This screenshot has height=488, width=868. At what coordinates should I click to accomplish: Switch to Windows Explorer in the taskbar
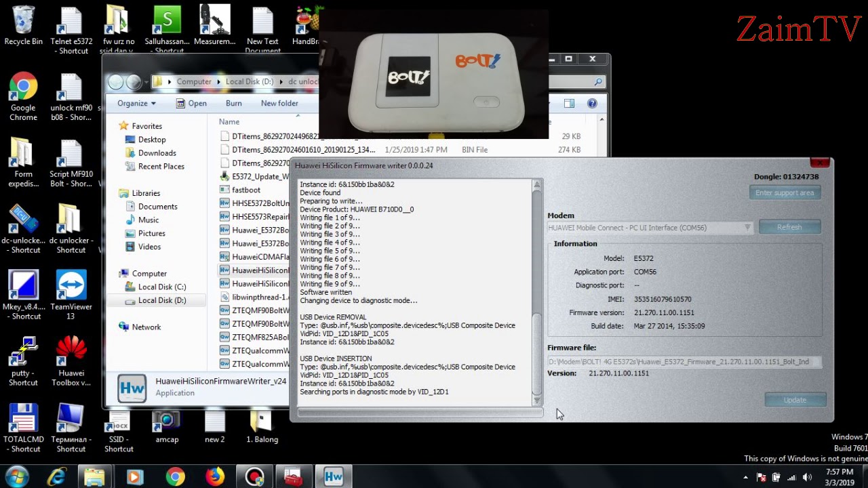[x=94, y=477]
